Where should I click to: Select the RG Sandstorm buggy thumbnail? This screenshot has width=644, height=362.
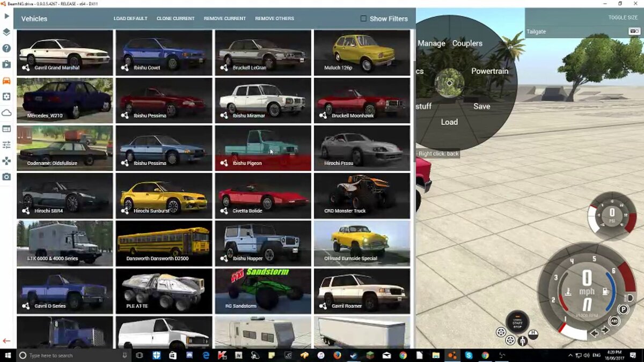pyautogui.click(x=263, y=291)
